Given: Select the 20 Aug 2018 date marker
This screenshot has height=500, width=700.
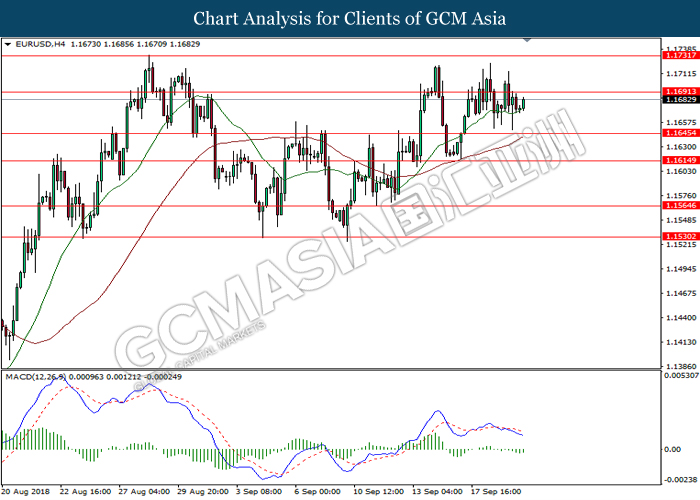Looking at the screenshot, I should pyautogui.click(x=27, y=492).
